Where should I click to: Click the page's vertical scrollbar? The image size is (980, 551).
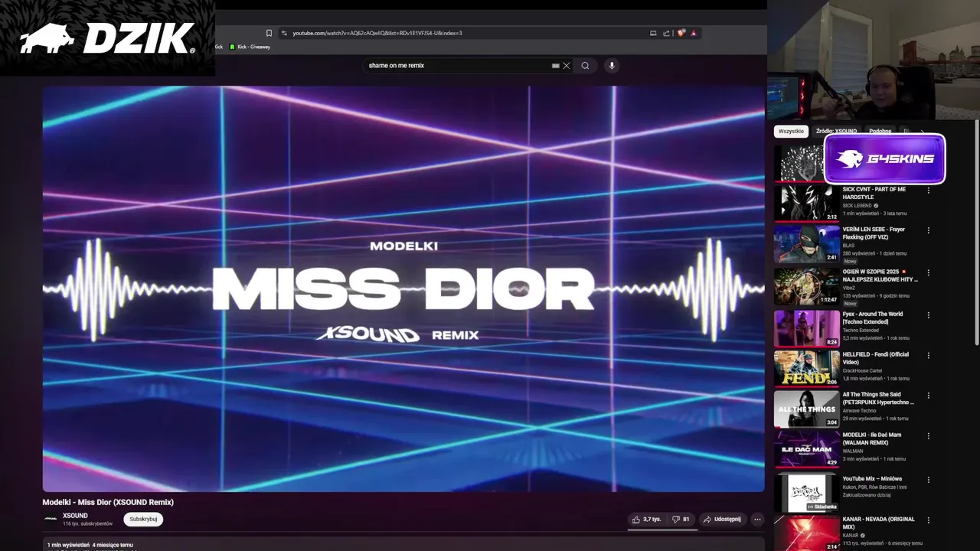point(976,232)
